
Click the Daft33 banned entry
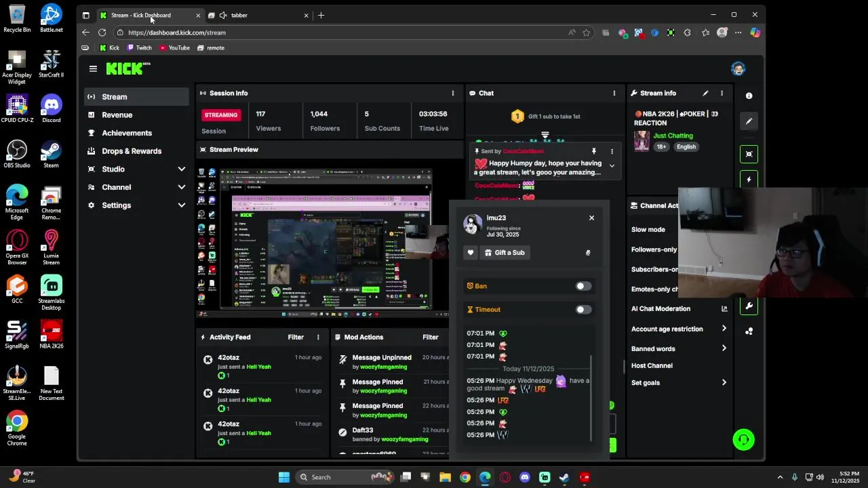[389, 434]
